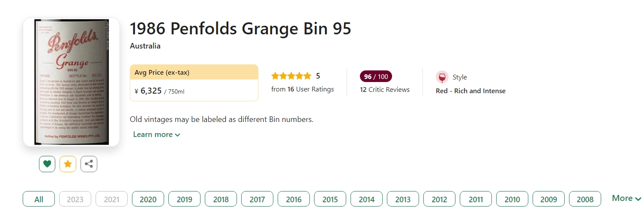Click the Avg Price (ex-tax) box
This screenshot has width=644, height=222.
(x=194, y=83)
